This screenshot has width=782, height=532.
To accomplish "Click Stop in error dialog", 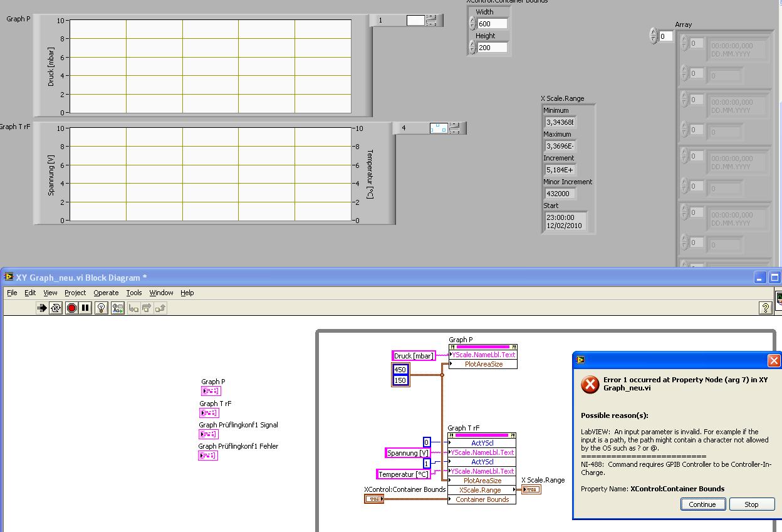I will coord(751,504).
